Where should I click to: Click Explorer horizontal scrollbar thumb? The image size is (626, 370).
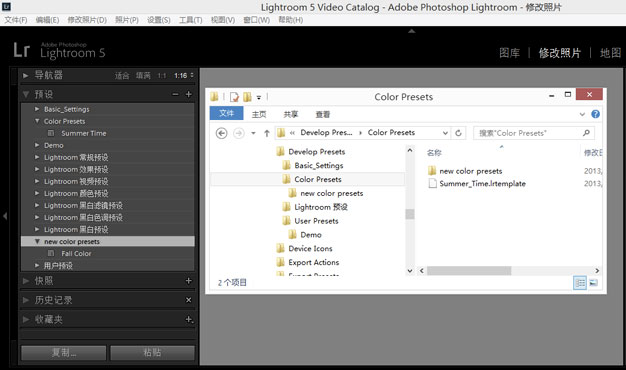coord(469,271)
